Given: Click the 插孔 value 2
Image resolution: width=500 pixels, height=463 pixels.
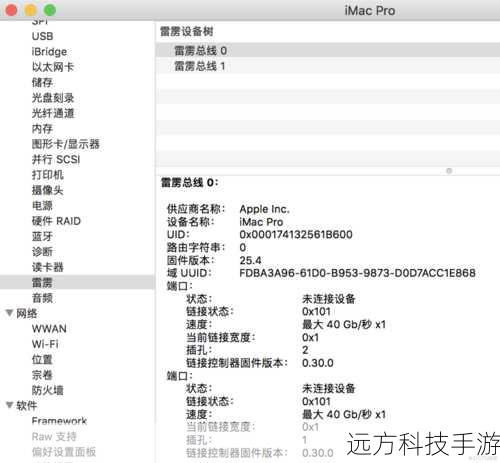Looking at the screenshot, I should [x=305, y=350].
